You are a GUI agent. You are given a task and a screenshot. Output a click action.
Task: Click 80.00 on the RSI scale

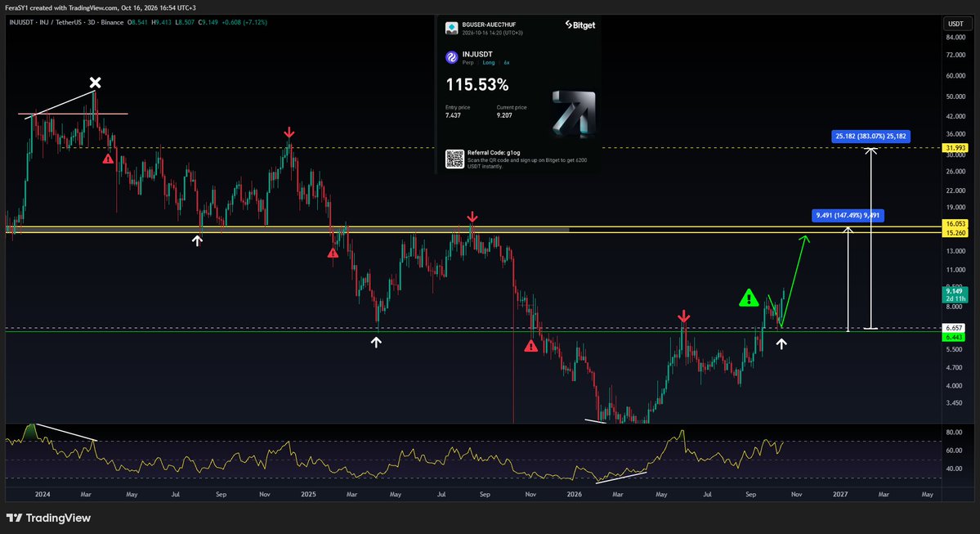tap(954, 432)
